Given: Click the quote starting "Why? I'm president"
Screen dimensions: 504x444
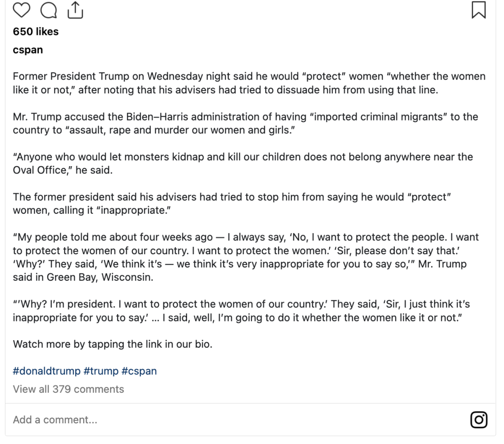Looking at the screenshot, I should 241,310.
